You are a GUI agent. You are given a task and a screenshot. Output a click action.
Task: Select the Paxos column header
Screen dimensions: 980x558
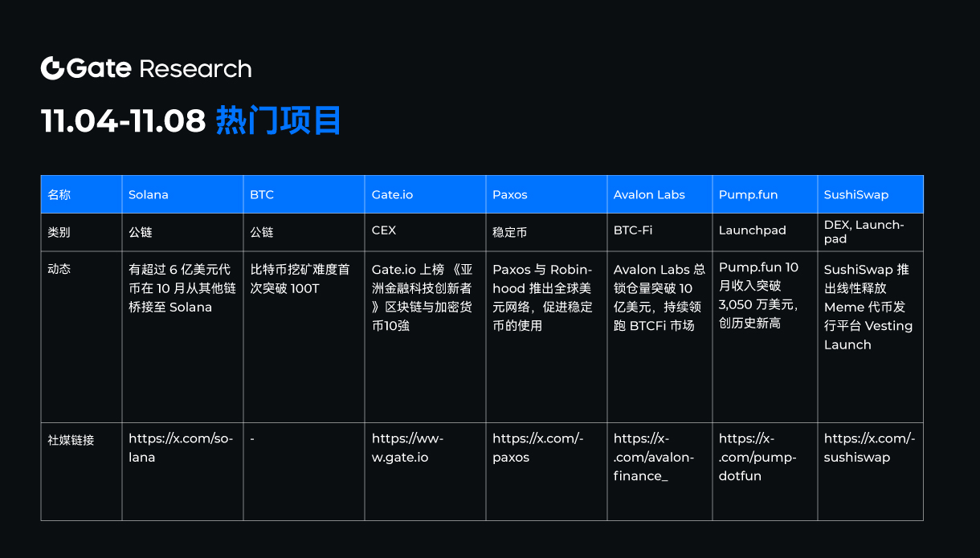pos(511,194)
